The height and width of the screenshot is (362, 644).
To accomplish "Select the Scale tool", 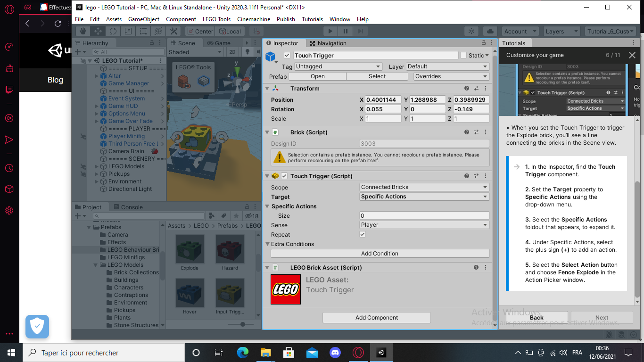I will (x=127, y=31).
